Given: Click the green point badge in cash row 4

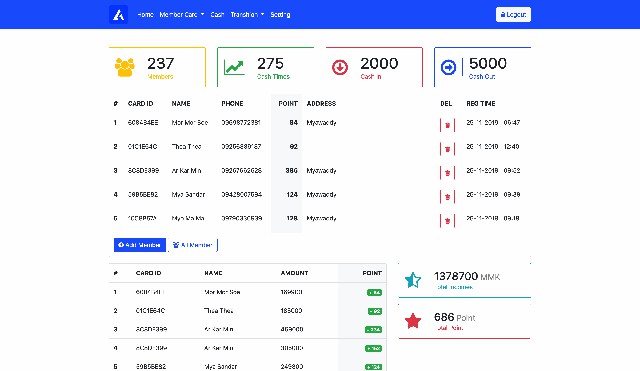Looking at the screenshot, I should (x=373, y=349).
